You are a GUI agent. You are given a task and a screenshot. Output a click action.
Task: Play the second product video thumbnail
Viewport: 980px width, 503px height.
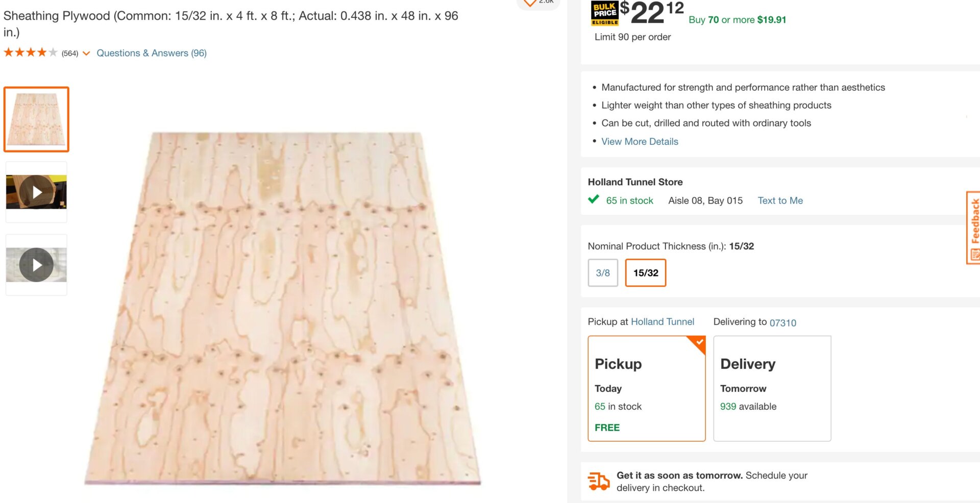pos(36,265)
